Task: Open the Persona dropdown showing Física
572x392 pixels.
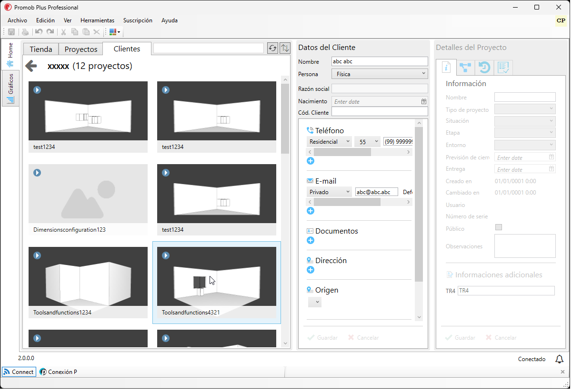Action: click(380, 74)
